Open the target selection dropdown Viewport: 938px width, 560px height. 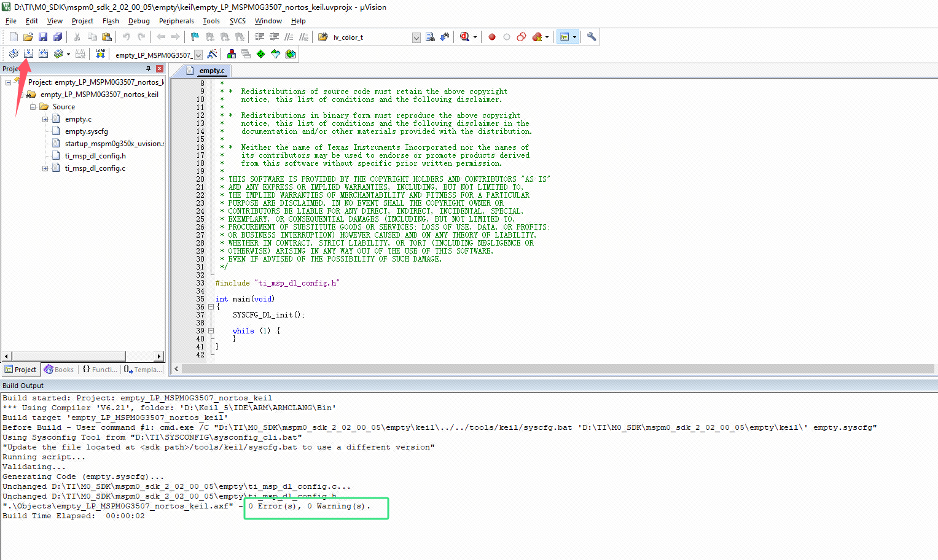click(198, 55)
